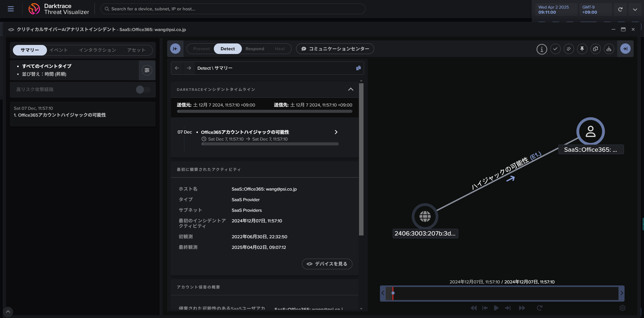The image size is (644, 318).
Task: Click the search field for devices or hosts
Action: (x=233, y=9)
